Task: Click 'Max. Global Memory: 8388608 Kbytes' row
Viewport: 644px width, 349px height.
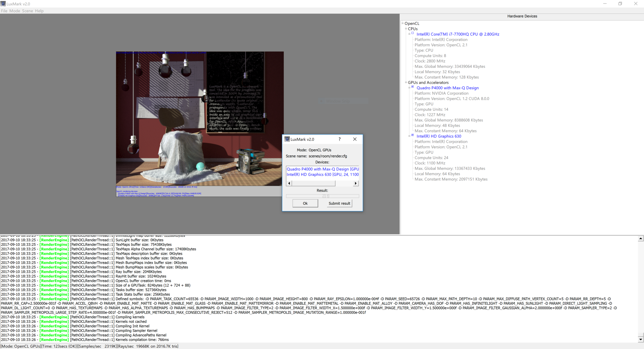Action: tap(449, 120)
